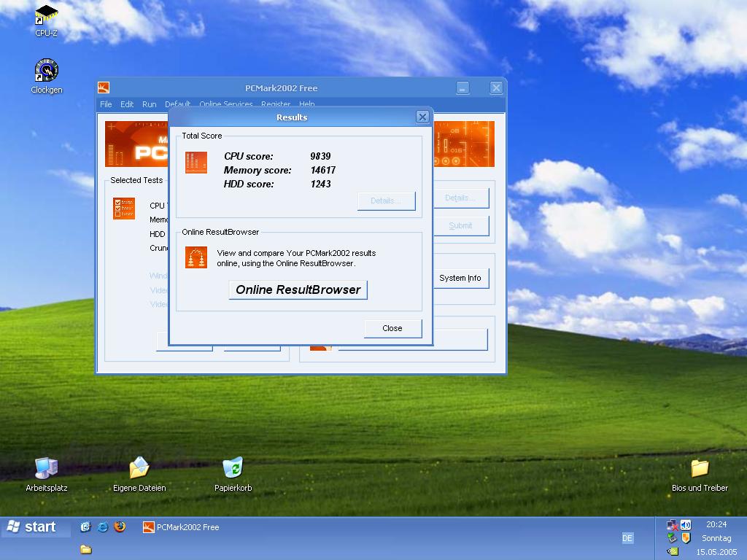Click Details button in Results dialog

[387, 201]
